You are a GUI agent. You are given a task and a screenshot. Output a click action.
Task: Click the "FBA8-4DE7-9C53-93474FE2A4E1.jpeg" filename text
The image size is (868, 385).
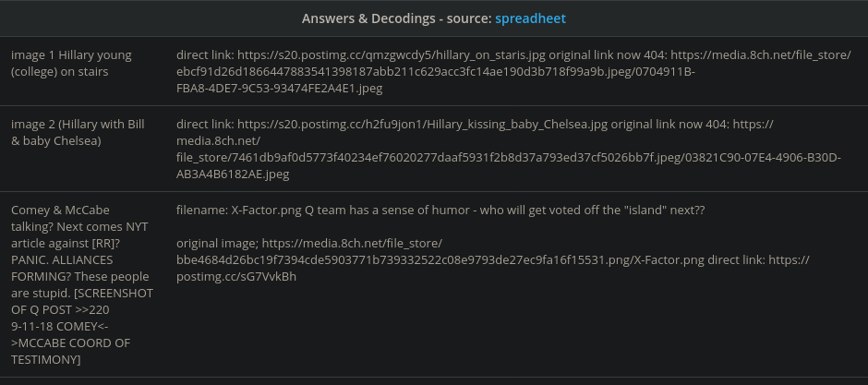coord(279,89)
